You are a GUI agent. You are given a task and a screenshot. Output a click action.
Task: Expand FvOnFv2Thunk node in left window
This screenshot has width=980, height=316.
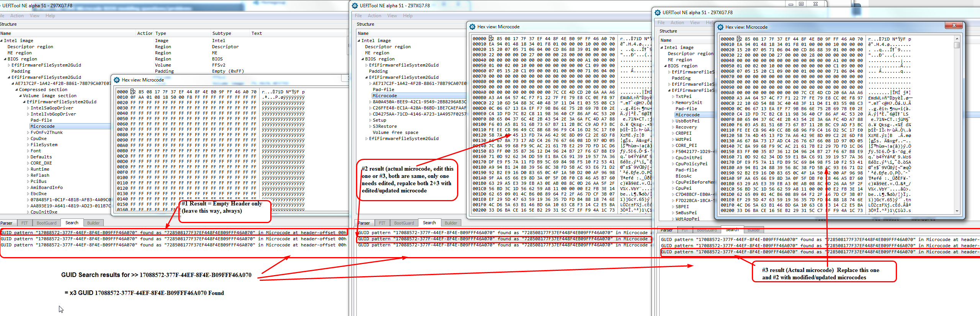(x=28, y=132)
